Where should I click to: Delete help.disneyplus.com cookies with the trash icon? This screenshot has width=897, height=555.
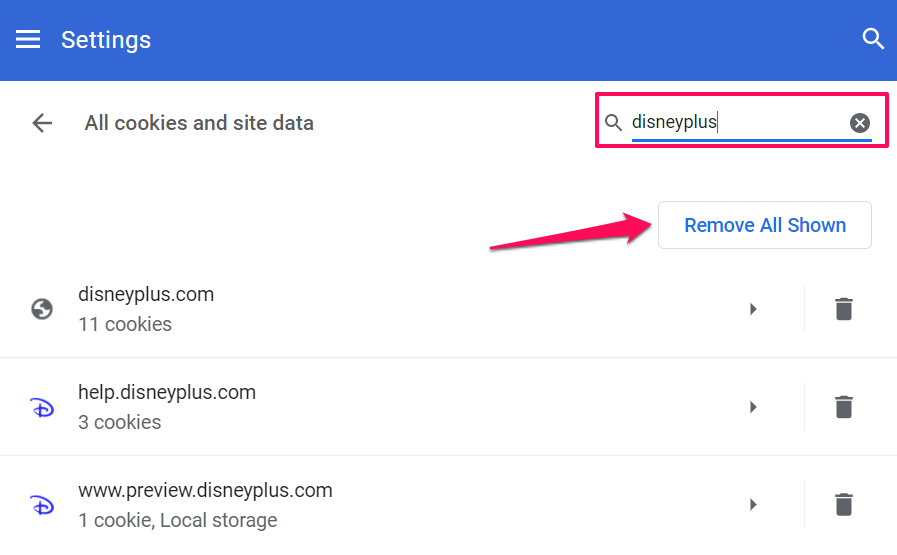click(844, 407)
